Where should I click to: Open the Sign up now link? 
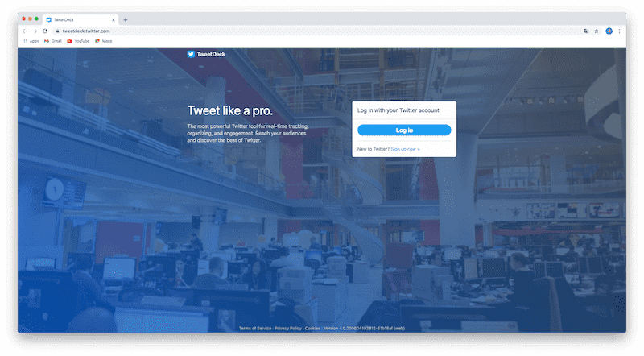(x=405, y=149)
